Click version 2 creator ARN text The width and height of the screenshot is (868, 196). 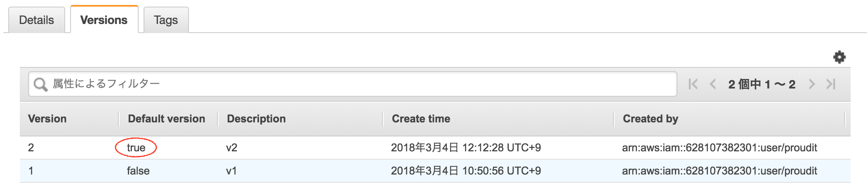coord(719,148)
